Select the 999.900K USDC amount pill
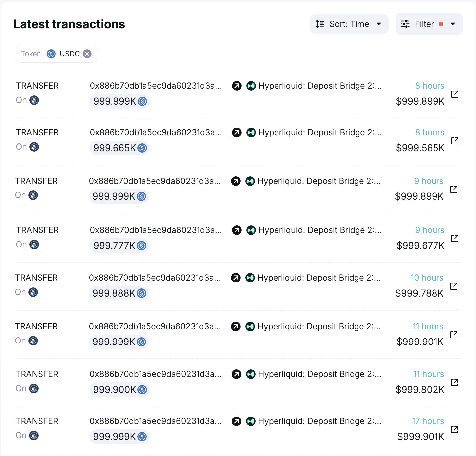Image resolution: width=476 pixels, height=456 pixels. pyautogui.click(x=119, y=390)
